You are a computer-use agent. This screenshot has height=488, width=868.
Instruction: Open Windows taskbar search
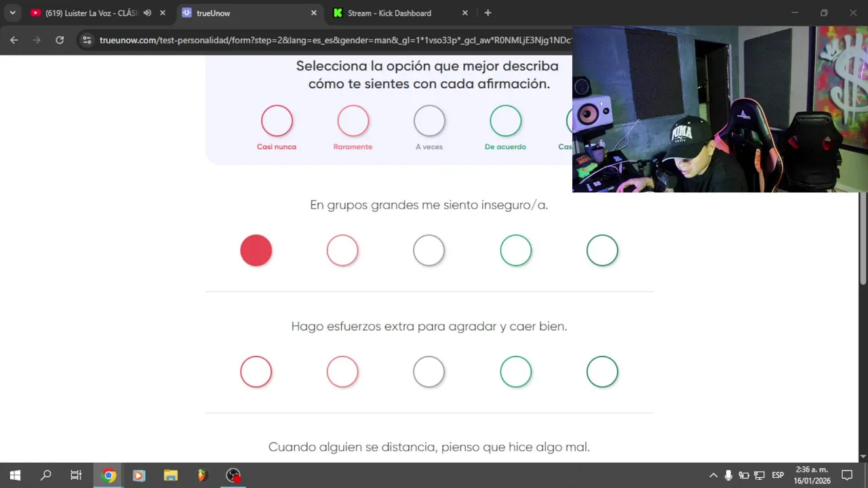(x=45, y=475)
